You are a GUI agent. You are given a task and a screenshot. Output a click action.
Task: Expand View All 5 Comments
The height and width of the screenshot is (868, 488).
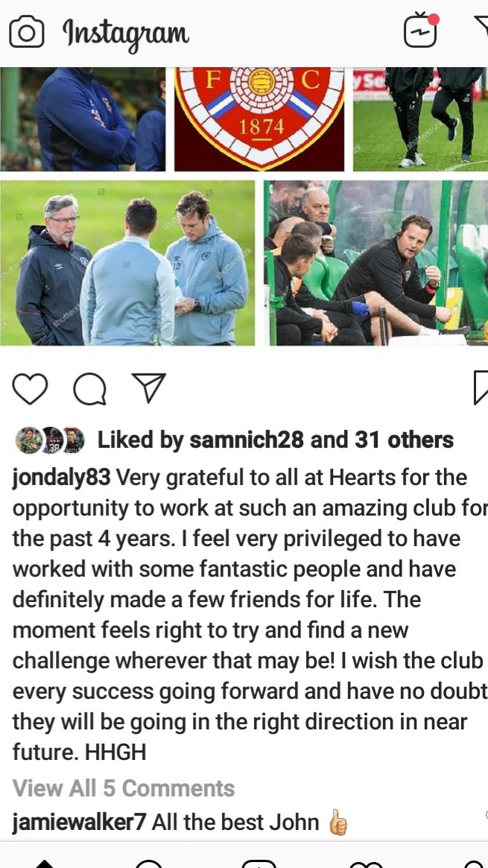coord(124,788)
